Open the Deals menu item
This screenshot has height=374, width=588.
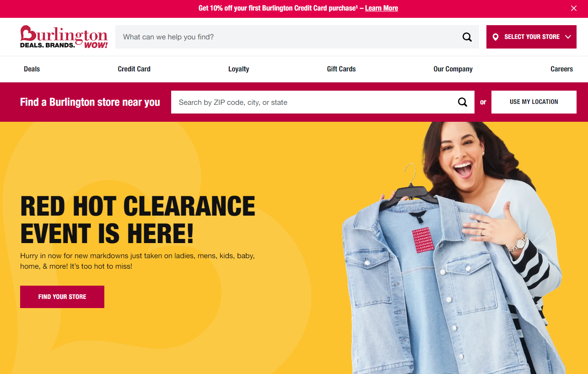(x=32, y=69)
